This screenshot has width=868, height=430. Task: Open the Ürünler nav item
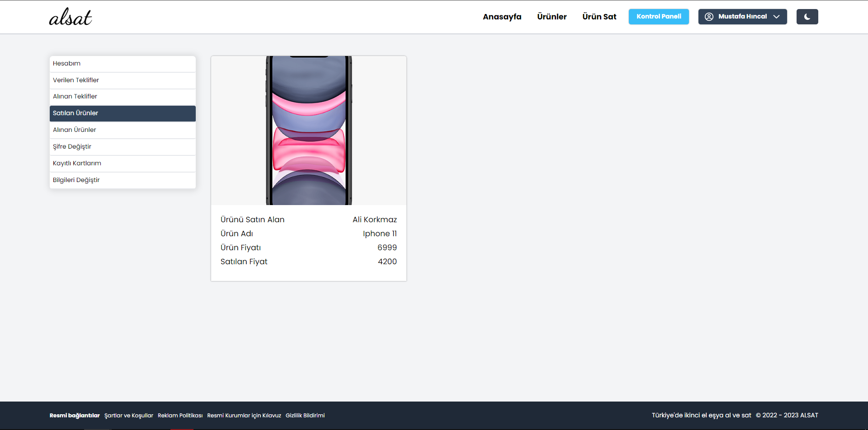[x=552, y=17]
